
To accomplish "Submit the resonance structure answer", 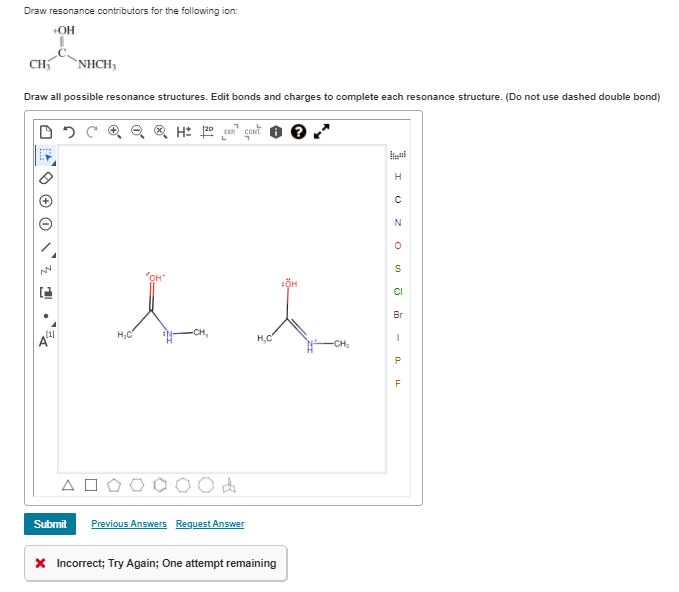I will (50, 524).
